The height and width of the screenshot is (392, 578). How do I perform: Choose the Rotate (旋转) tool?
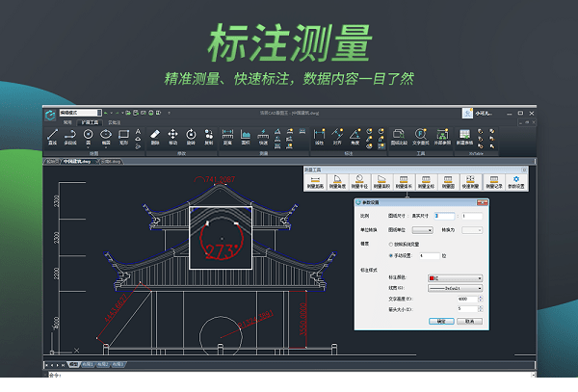pos(191,137)
